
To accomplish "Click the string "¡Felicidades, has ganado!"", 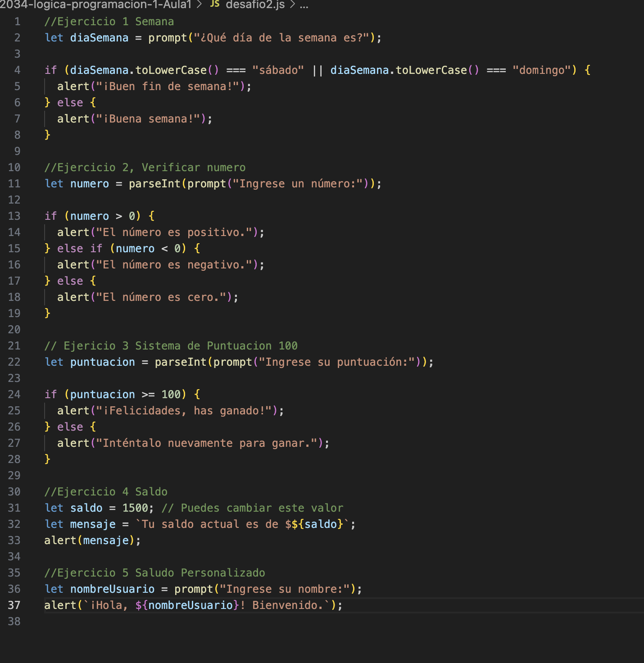I will point(184,411).
